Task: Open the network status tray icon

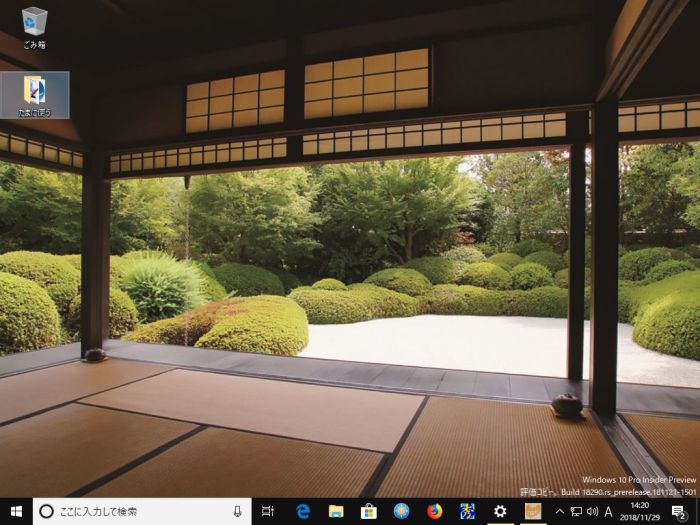Action: (576, 511)
